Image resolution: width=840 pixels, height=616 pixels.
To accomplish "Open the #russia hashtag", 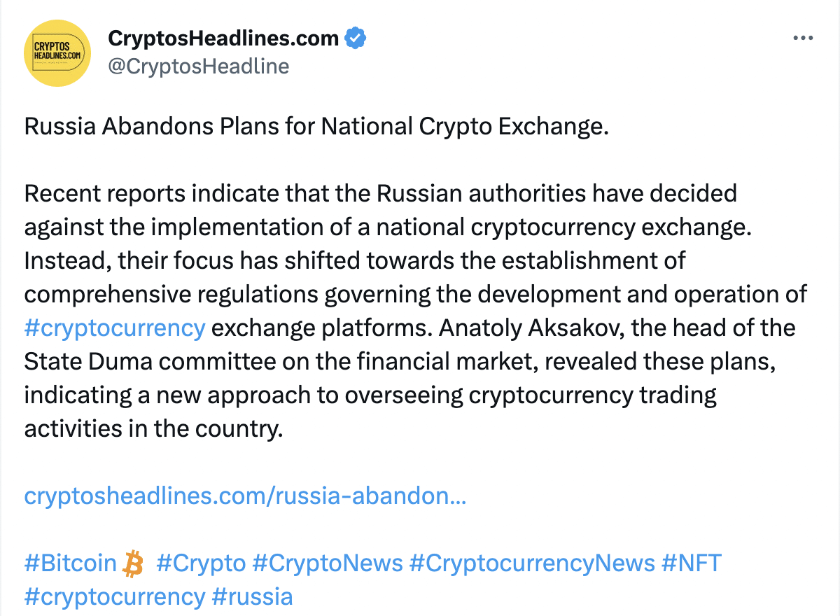I will [x=252, y=596].
